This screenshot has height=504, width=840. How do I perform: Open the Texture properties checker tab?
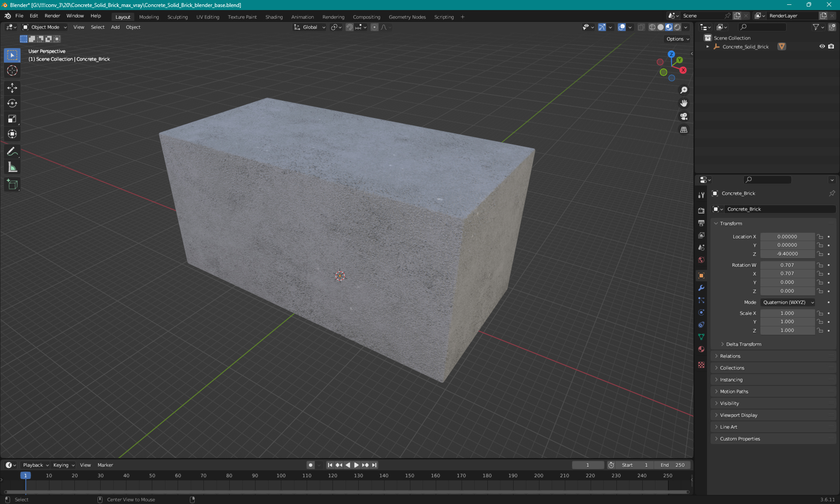[x=701, y=365]
